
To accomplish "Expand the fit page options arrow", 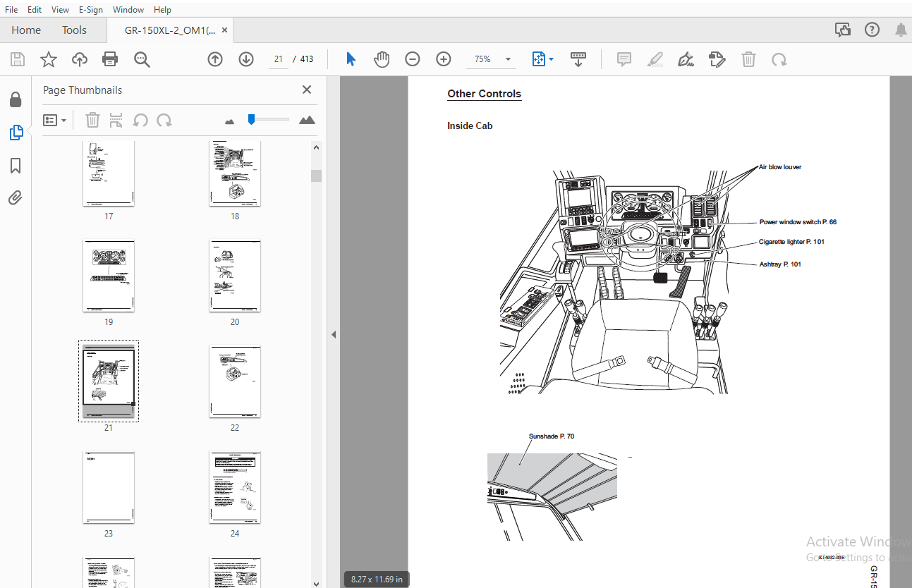I will 552,59.
